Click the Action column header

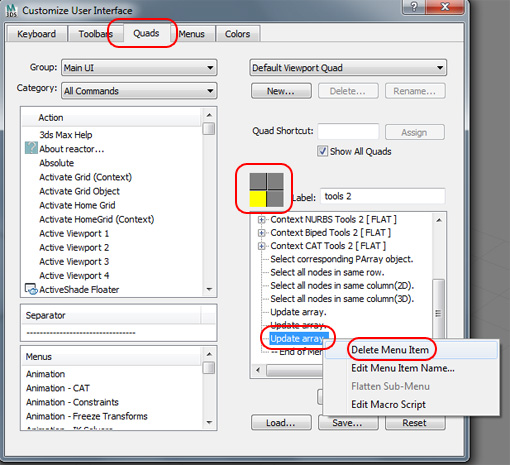tap(112, 117)
